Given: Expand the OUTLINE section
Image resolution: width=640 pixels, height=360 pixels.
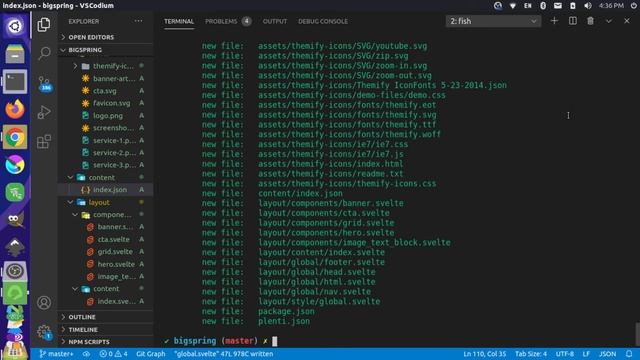Looking at the screenshot, I should point(106,317).
